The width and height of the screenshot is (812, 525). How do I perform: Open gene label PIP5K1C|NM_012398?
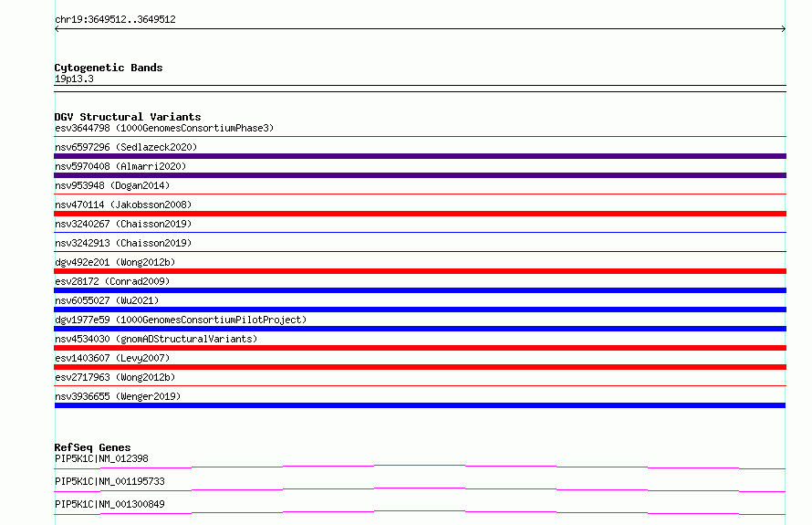[101, 458]
